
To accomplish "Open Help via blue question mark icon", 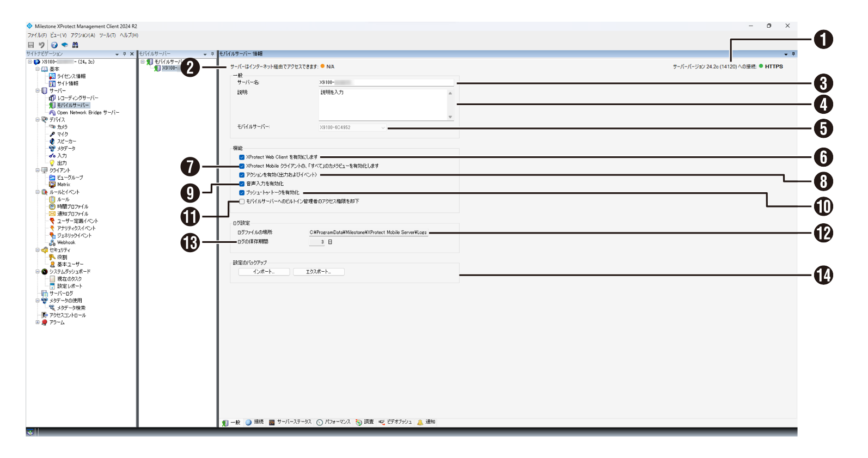I will pos(54,45).
